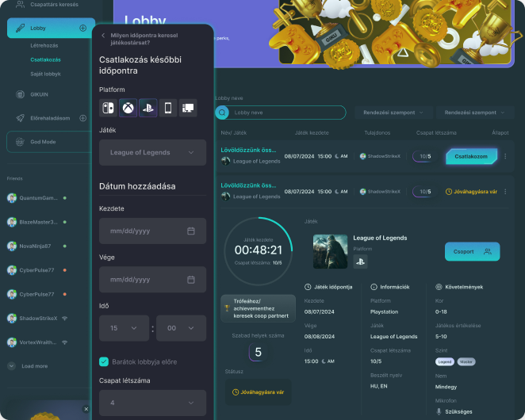
Task: Open the hour dropdown showing 15
Action: (x=124, y=327)
